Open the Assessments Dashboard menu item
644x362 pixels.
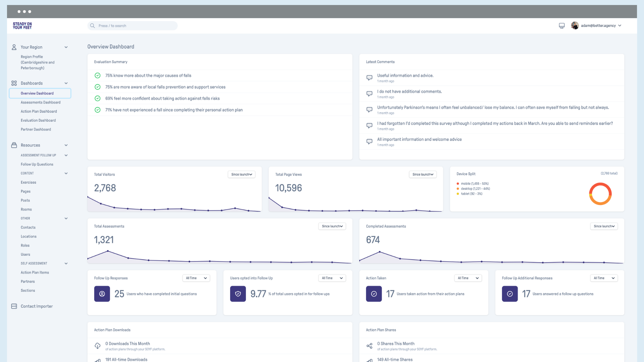point(41,103)
